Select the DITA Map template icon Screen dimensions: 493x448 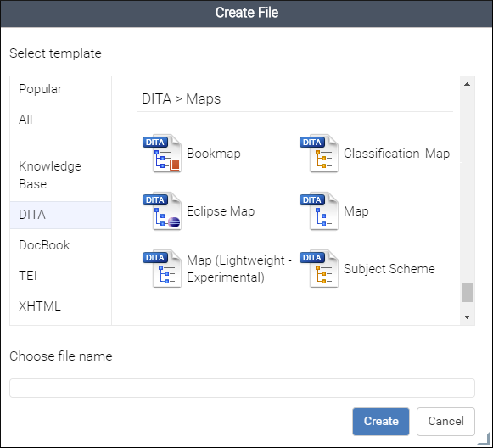pos(319,211)
